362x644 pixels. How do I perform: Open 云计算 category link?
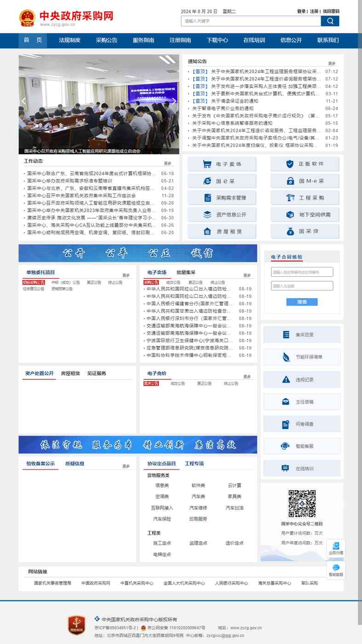(x=234, y=486)
